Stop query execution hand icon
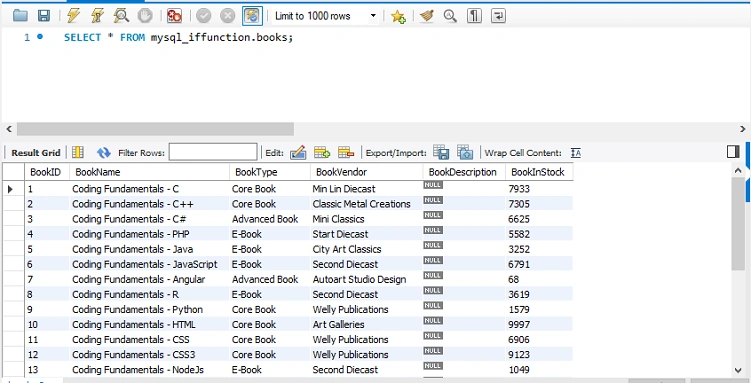 coord(145,16)
